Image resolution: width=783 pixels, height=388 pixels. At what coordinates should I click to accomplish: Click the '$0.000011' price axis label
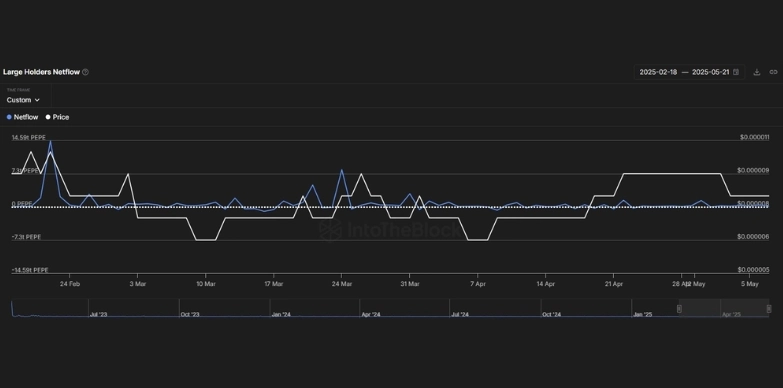[x=755, y=137]
